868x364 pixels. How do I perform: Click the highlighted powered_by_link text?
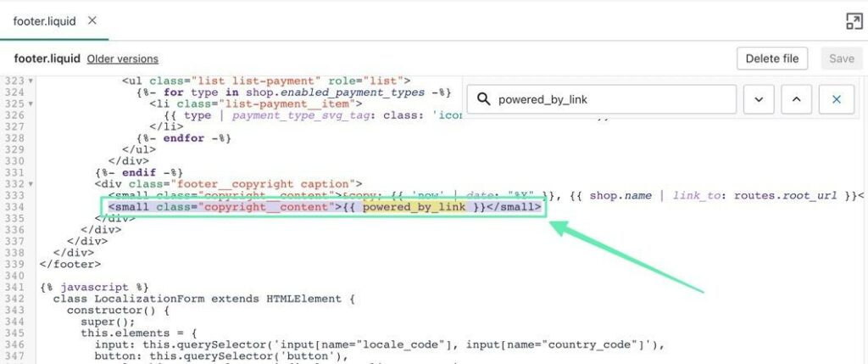414,207
